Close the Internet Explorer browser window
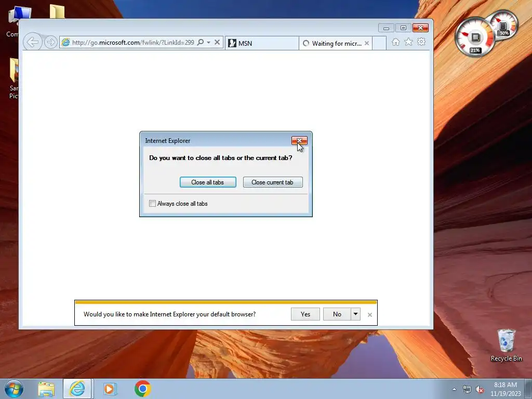 pyautogui.click(x=420, y=28)
